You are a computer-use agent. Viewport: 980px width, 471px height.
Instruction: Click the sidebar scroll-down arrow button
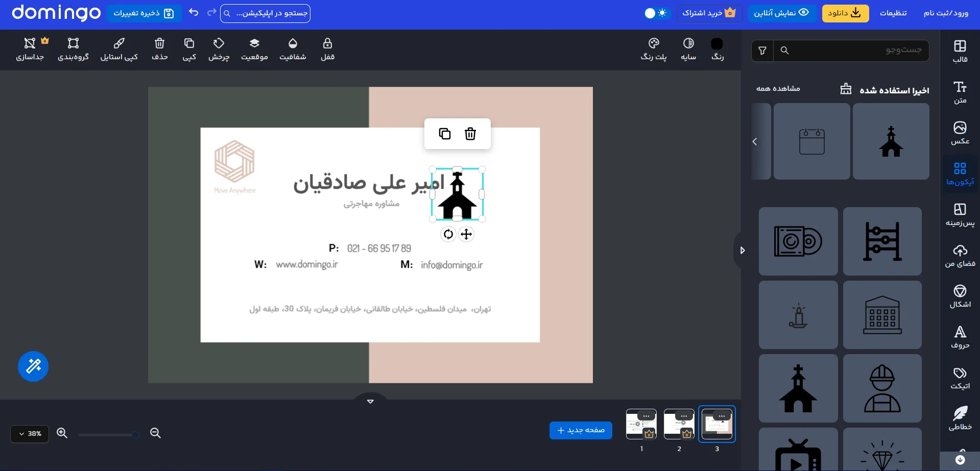[960, 460]
